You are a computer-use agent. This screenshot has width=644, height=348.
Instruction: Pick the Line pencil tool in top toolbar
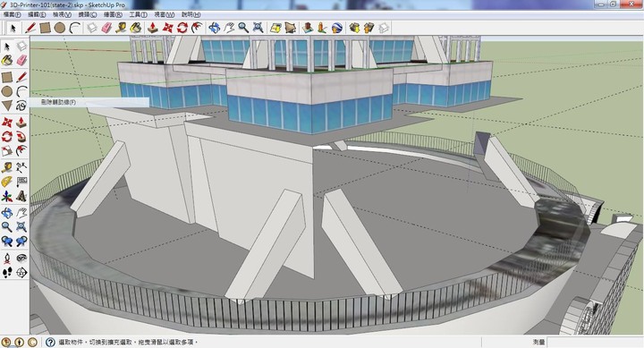coord(30,28)
